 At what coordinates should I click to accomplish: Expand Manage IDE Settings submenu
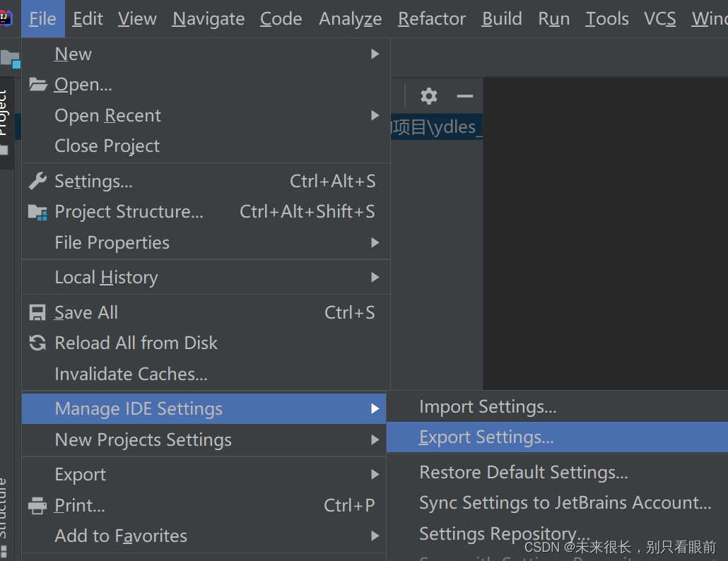coord(204,408)
